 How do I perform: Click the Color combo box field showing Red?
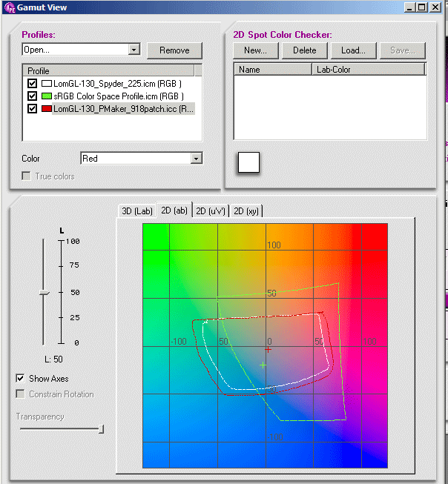(x=142, y=159)
